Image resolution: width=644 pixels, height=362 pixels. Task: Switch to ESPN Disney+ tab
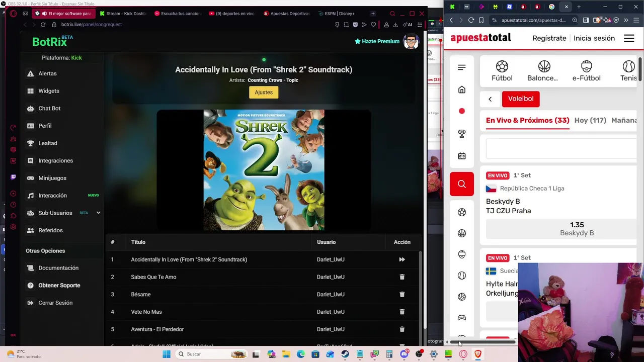[x=337, y=14]
